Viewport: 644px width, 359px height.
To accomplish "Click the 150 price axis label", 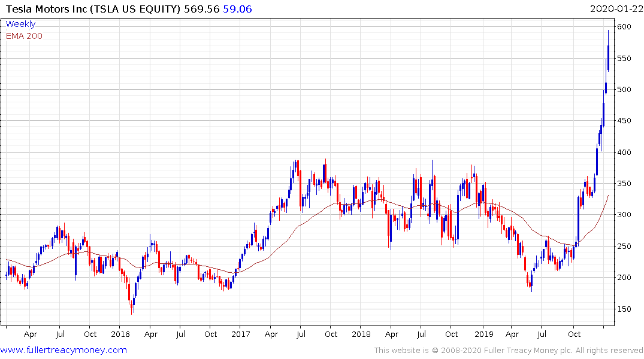I will tap(624, 309).
